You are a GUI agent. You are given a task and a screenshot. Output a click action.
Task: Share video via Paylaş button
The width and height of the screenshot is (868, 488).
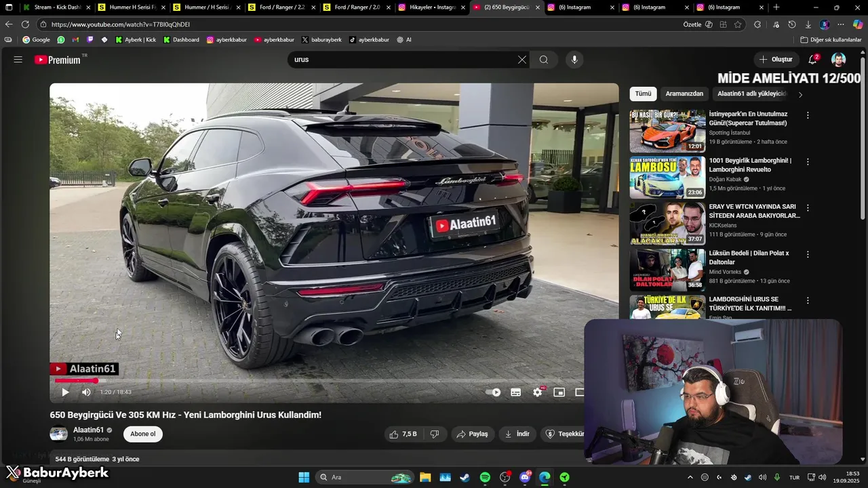472,434
